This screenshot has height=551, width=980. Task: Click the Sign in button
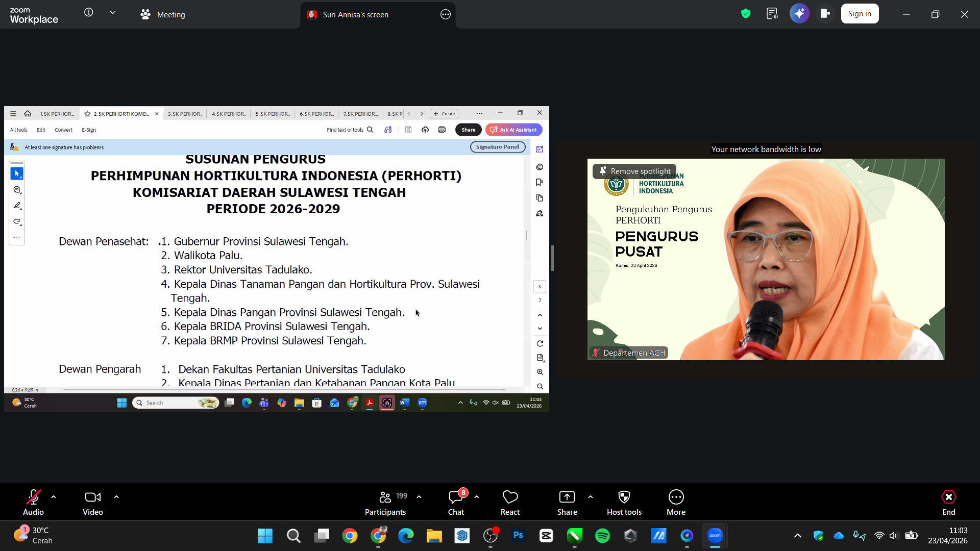tap(860, 14)
